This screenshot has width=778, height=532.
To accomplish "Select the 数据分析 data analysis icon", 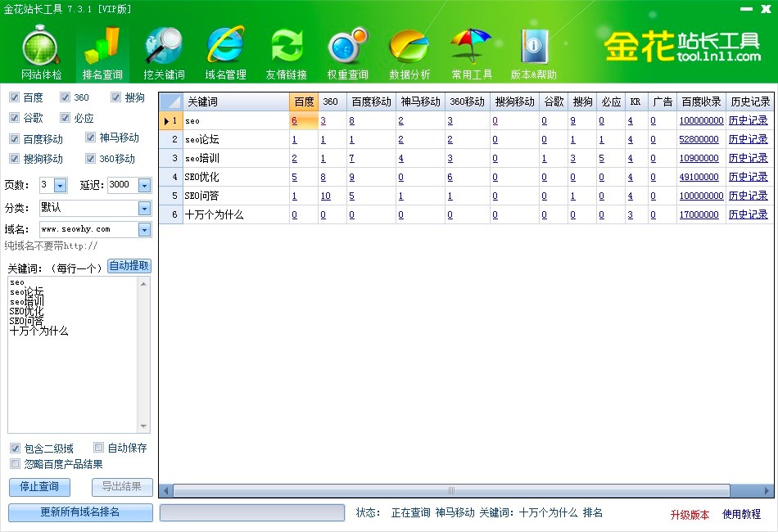I will [x=409, y=47].
